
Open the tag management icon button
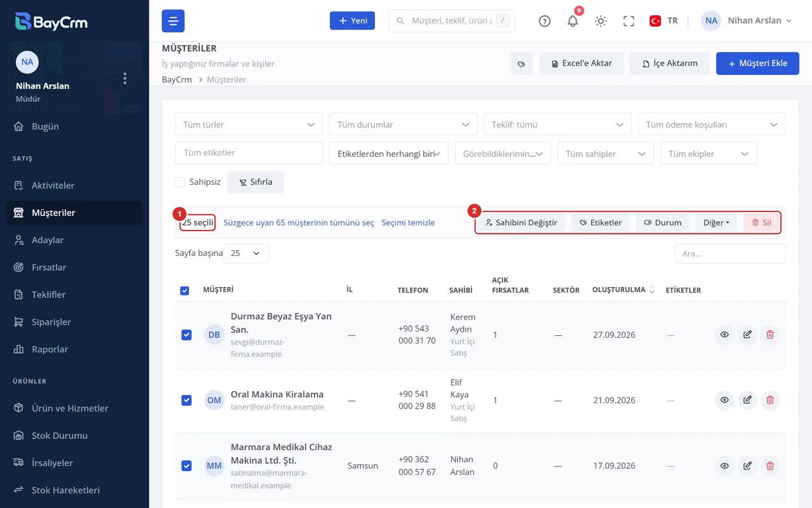(521, 63)
